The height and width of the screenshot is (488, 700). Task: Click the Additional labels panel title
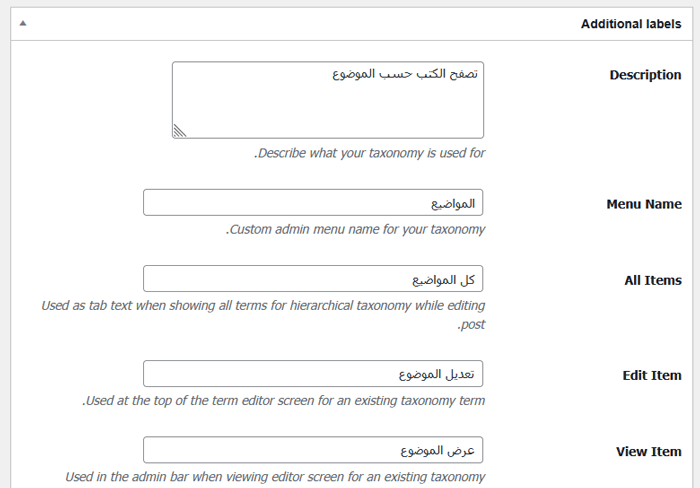[630, 24]
